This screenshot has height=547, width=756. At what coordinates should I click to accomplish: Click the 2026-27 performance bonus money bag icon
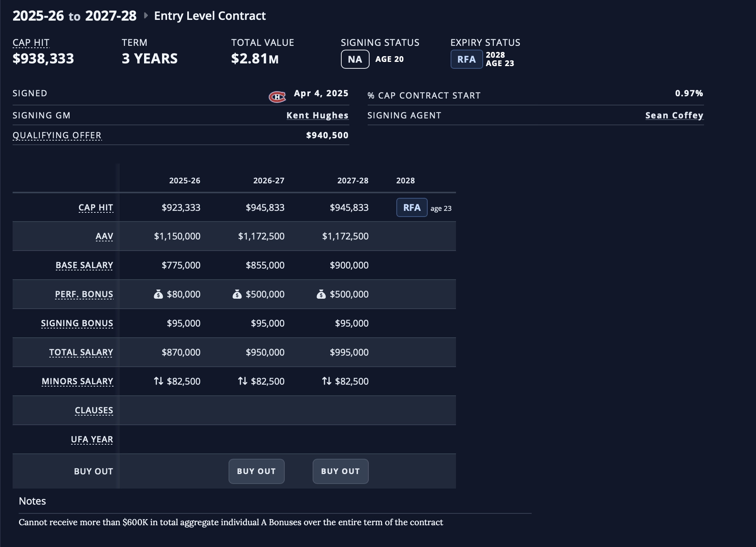pyautogui.click(x=237, y=294)
